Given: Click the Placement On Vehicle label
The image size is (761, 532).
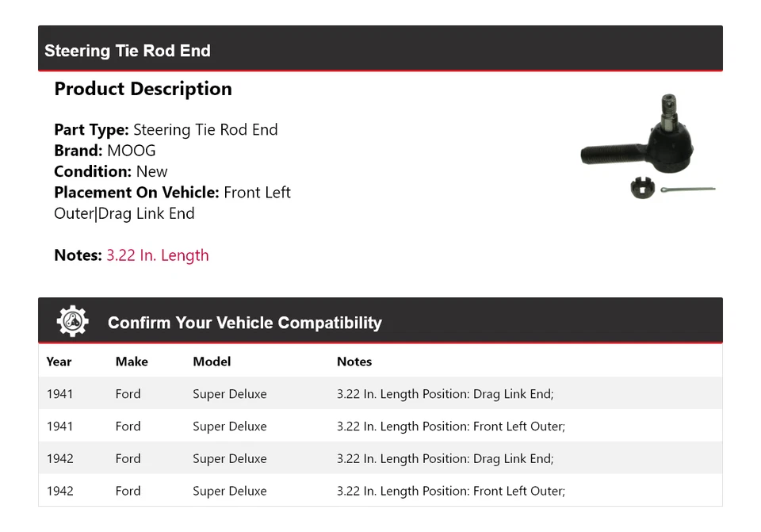Looking at the screenshot, I should pyautogui.click(x=136, y=193).
